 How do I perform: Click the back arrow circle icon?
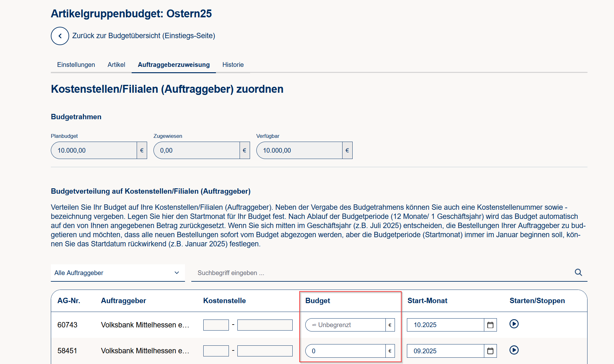click(60, 36)
